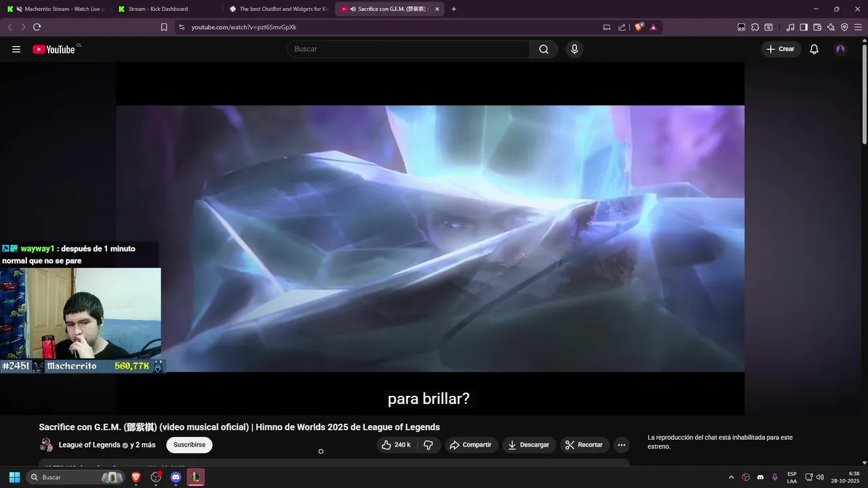The image size is (868, 488).
Task: Go back in browser history
Action: point(9,27)
